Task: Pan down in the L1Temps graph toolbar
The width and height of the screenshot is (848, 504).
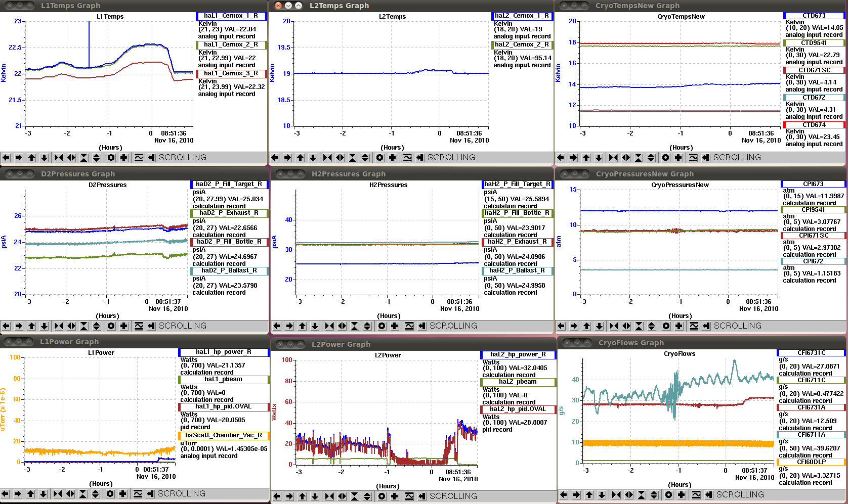Action: [x=44, y=158]
